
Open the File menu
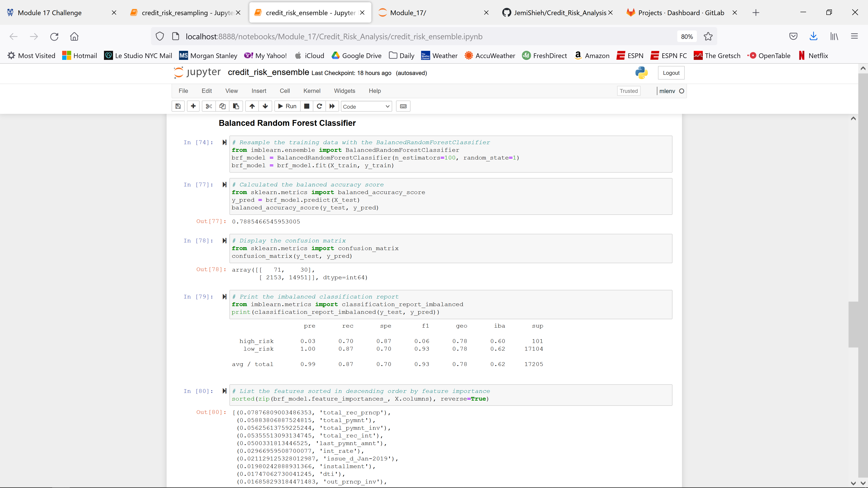pyautogui.click(x=183, y=91)
